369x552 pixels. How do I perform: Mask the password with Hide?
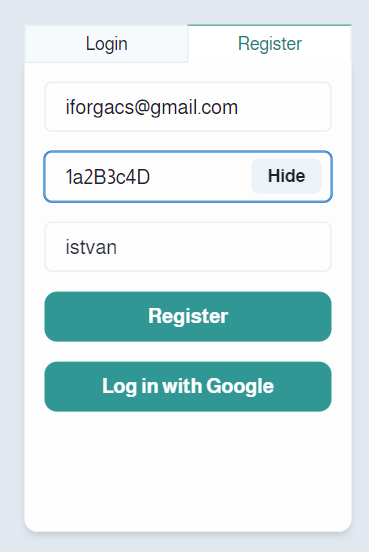[x=286, y=176]
